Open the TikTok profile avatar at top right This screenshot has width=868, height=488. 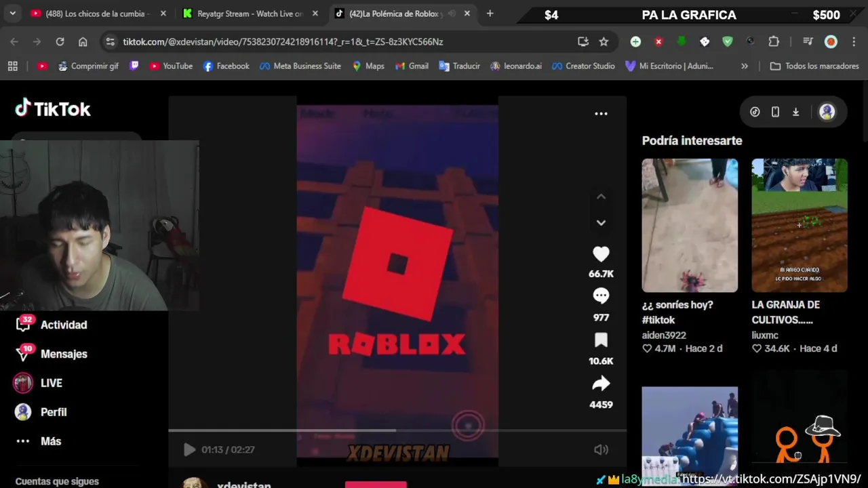point(827,112)
